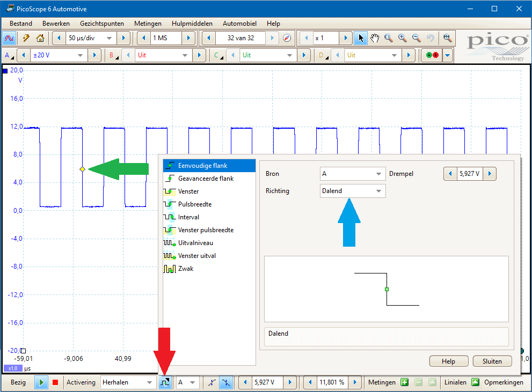Open the Gezichtspunten menu
This screenshot has width=532, height=392.
point(102,24)
